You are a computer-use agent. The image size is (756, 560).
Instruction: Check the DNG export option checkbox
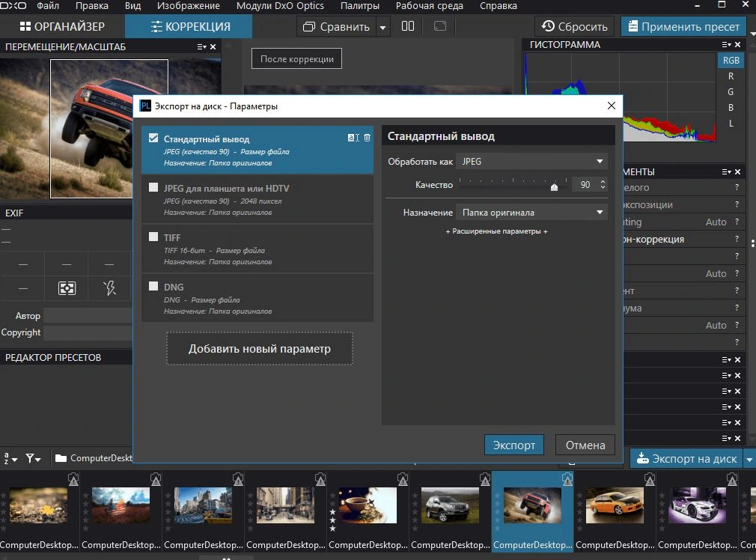coord(153,286)
